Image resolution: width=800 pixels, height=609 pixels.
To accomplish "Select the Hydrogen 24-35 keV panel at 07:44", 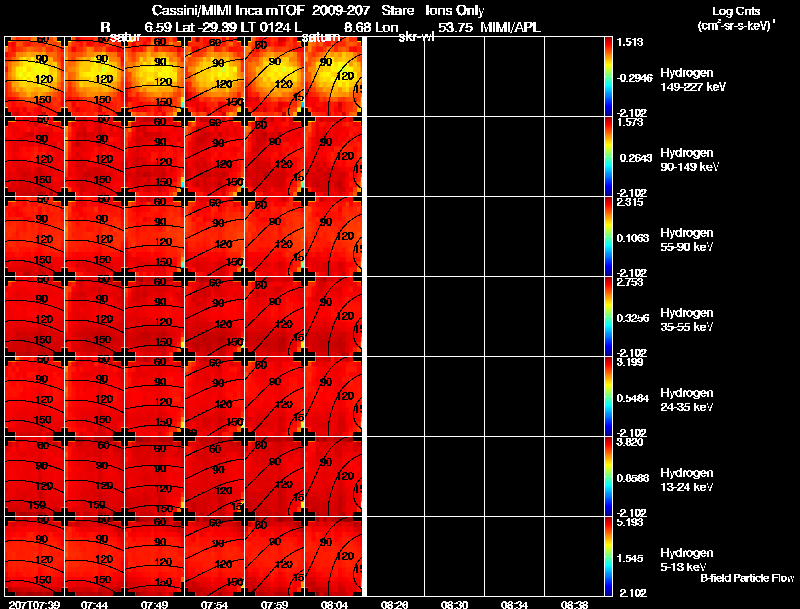I will pyautogui.click(x=95, y=397).
